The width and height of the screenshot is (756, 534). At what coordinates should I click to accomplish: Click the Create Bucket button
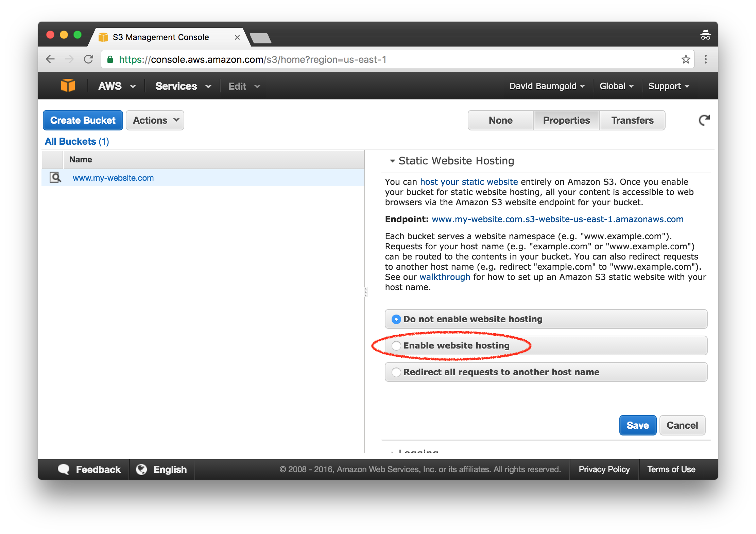(x=83, y=120)
